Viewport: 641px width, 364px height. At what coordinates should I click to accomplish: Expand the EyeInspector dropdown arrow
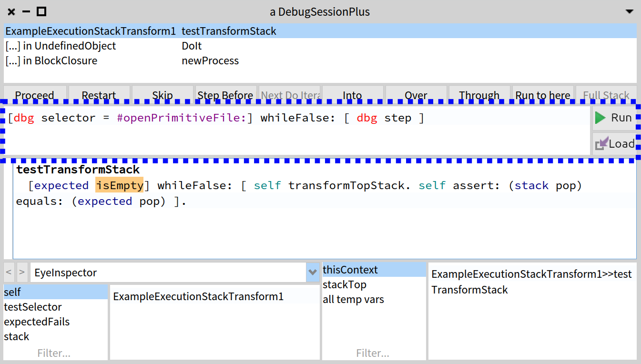click(x=313, y=273)
